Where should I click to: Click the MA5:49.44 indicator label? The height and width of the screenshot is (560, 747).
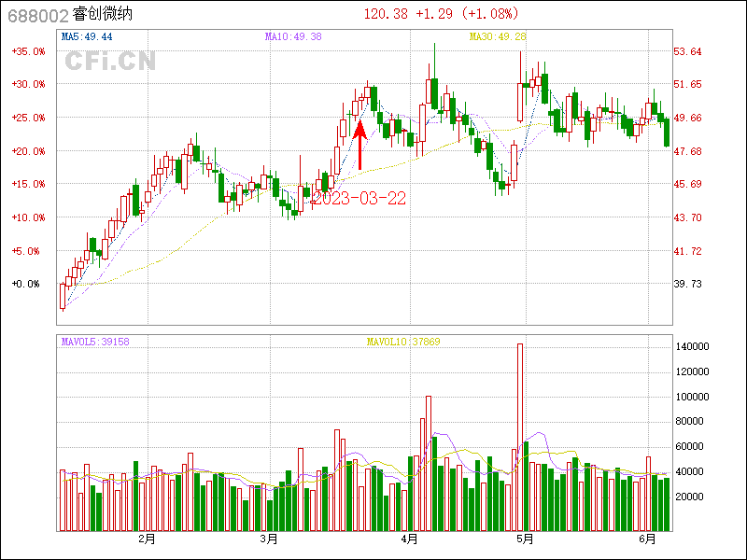tap(87, 36)
